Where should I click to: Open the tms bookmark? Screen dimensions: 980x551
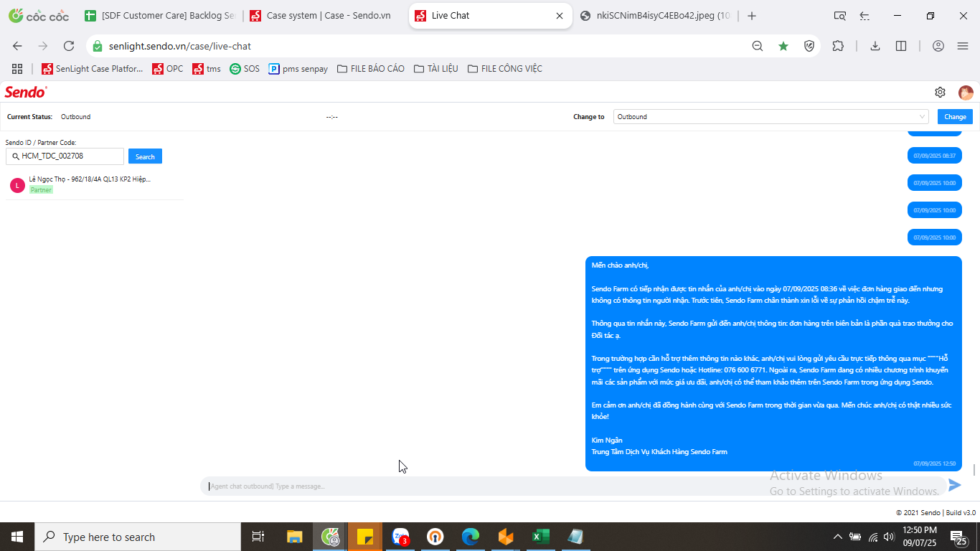[207, 69]
